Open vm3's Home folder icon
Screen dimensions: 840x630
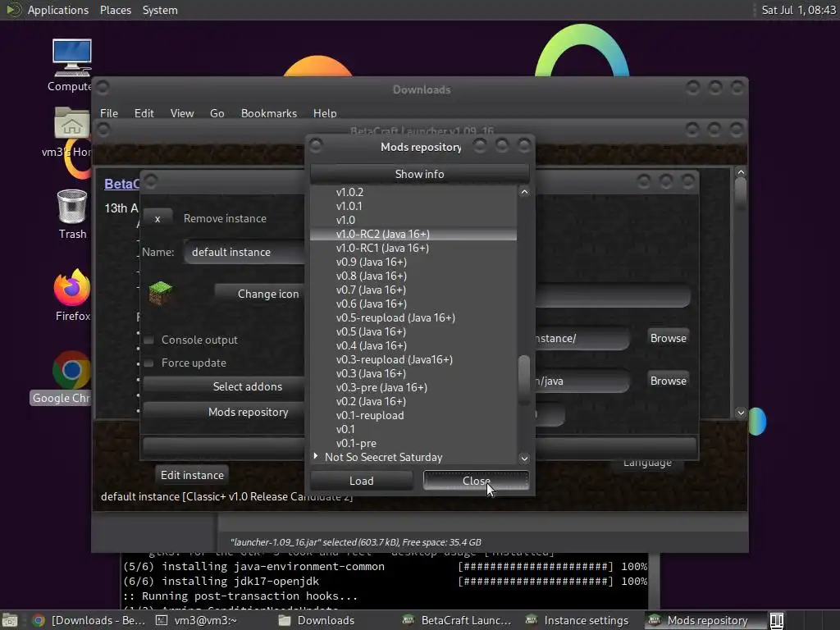point(72,123)
